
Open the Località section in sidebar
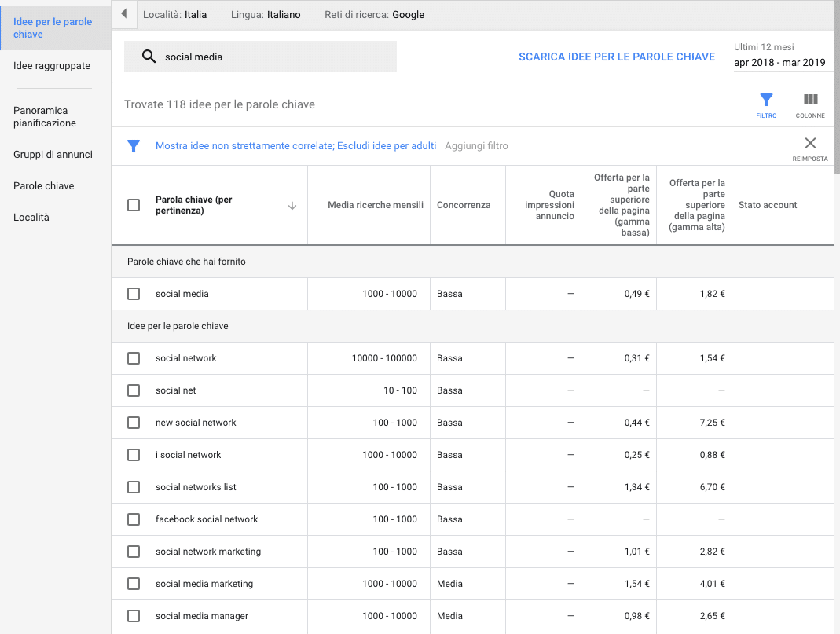(31, 218)
